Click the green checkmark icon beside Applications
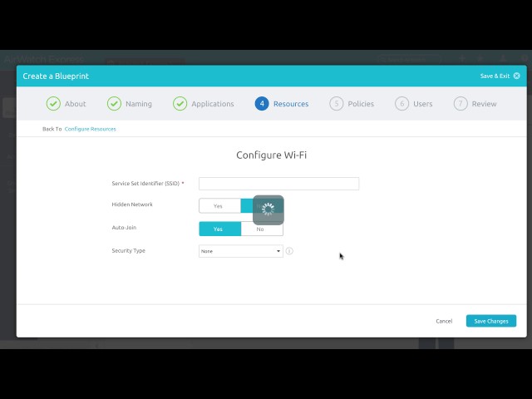Screen dimensions: 532x399 pyautogui.click(x=180, y=103)
